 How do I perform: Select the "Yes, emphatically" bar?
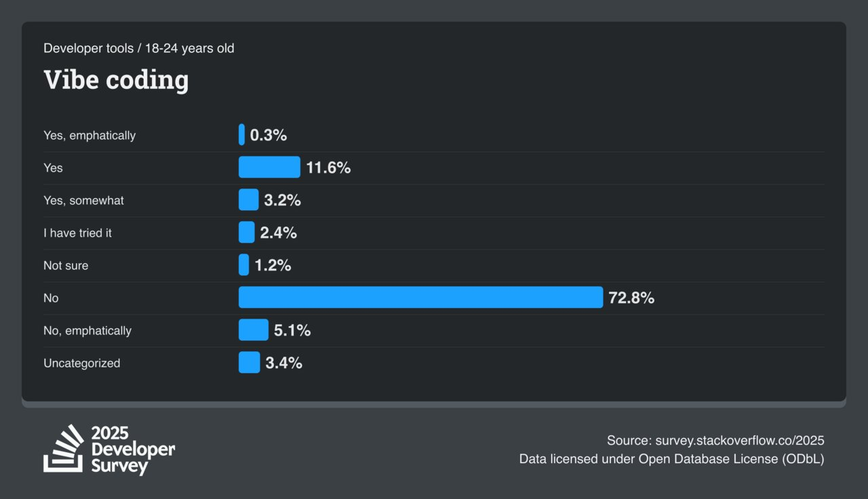coord(241,134)
